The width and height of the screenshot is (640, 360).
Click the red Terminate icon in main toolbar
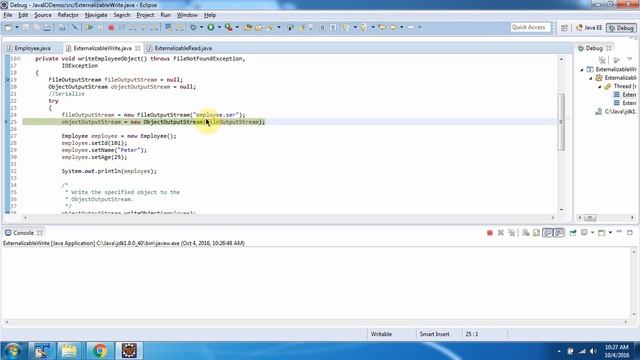click(111, 27)
